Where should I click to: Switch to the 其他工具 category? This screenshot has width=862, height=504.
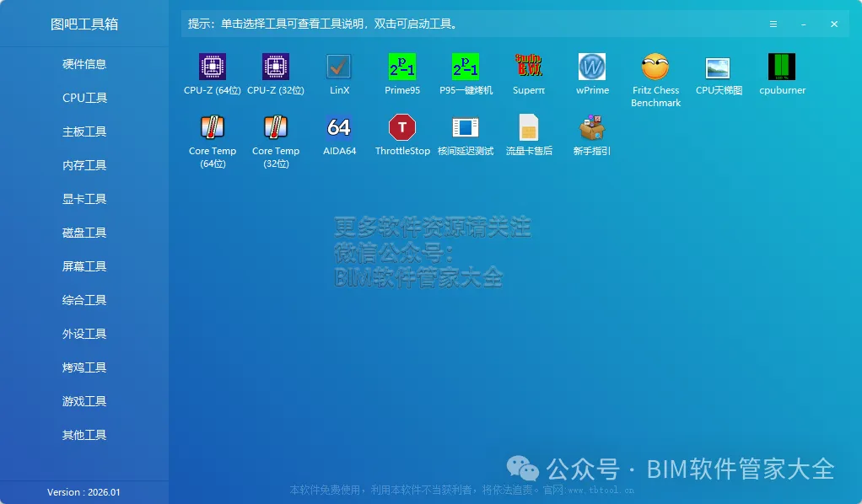[x=84, y=435]
